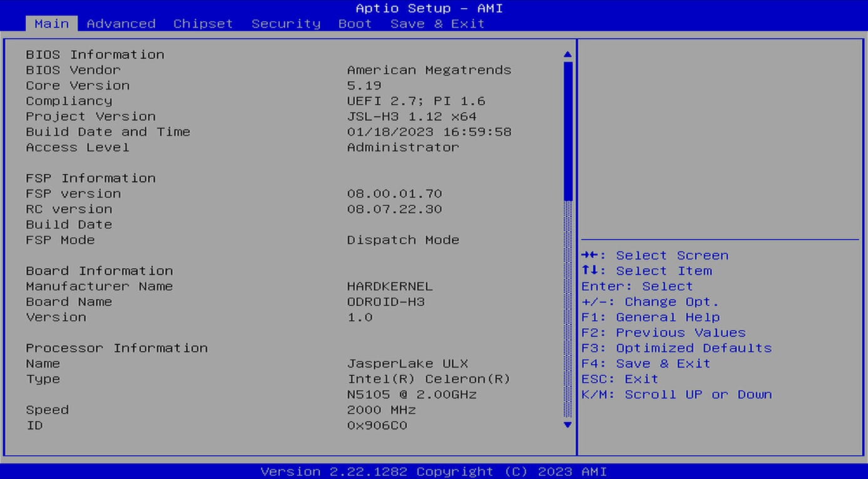Click the FSP Information heading
This screenshot has width=868, height=479.
91,178
